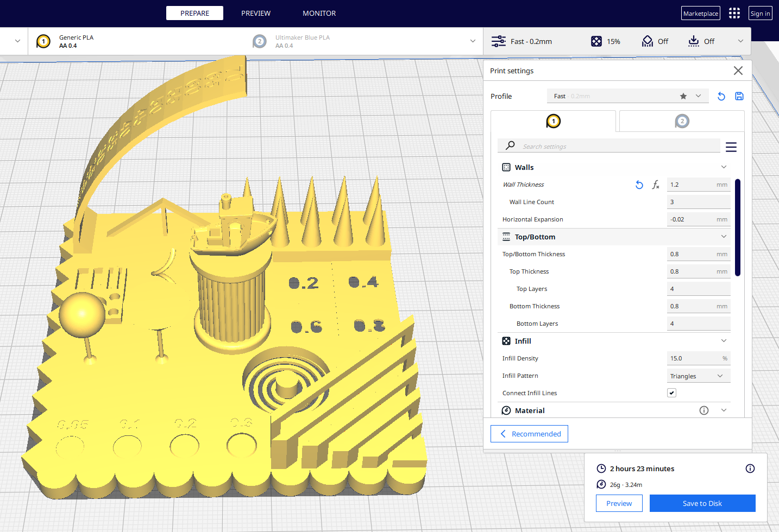Viewport: 779px width, 532px height.
Task: Switch to the PREVIEW tab
Action: 255,13
